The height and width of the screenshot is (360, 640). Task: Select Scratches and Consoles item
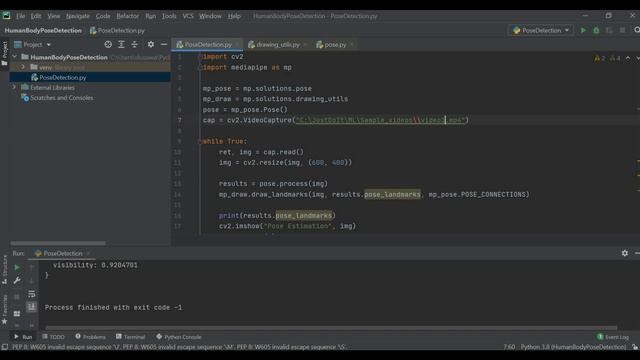pyautogui.click(x=61, y=98)
